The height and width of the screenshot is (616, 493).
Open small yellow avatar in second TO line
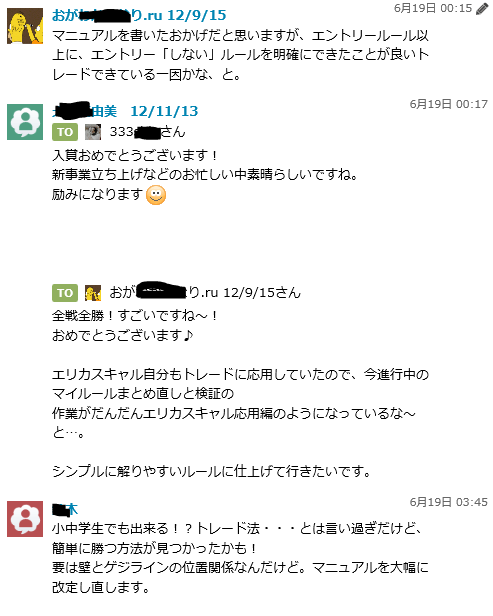[93, 293]
